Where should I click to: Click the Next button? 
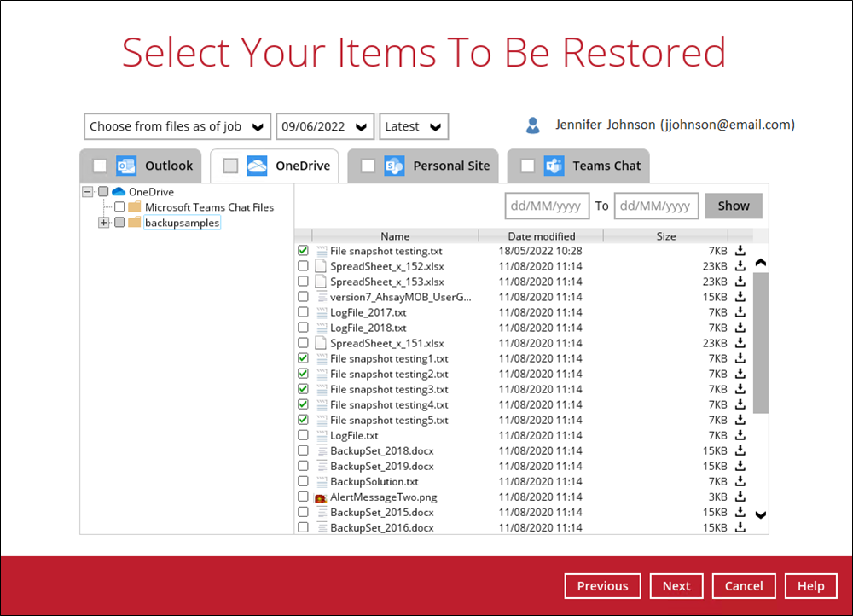(676, 586)
